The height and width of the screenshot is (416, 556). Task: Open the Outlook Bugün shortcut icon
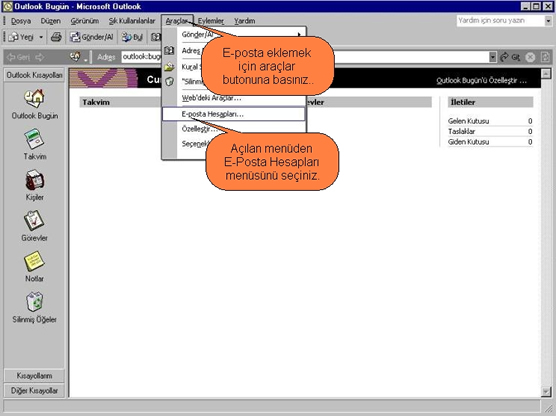coord(34,98)
